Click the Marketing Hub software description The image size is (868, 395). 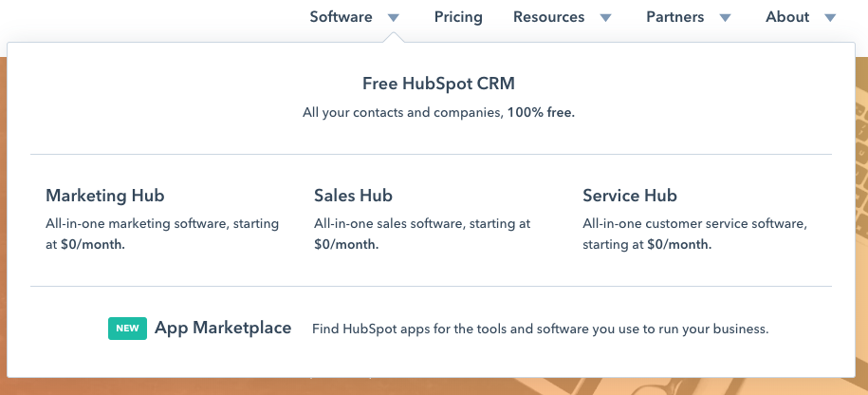point(162,234)
